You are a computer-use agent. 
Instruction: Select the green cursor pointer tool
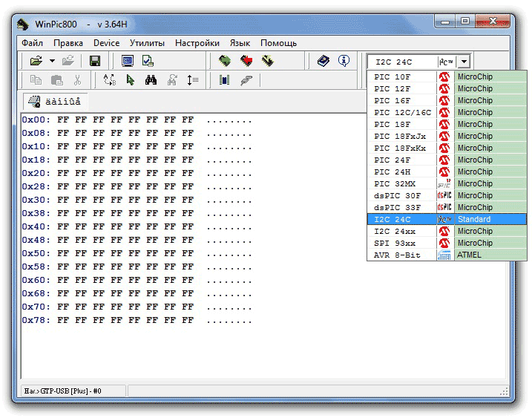[x=131, y=80]
